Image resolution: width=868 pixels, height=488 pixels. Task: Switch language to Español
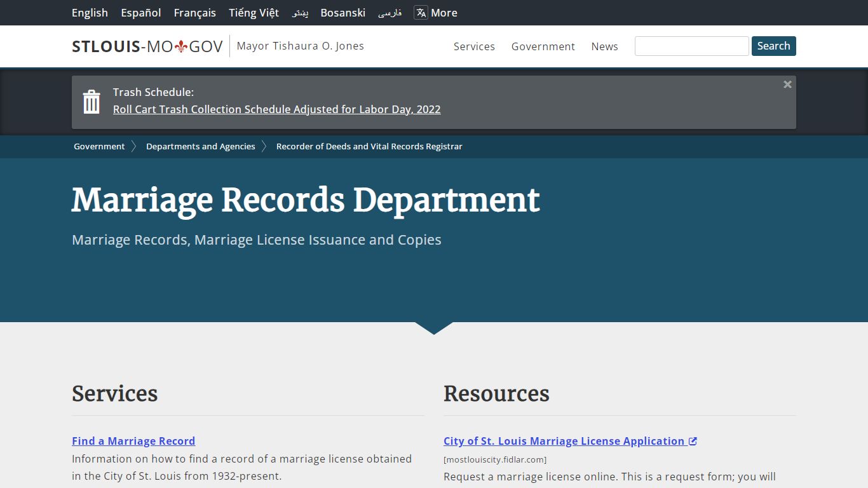141,13
